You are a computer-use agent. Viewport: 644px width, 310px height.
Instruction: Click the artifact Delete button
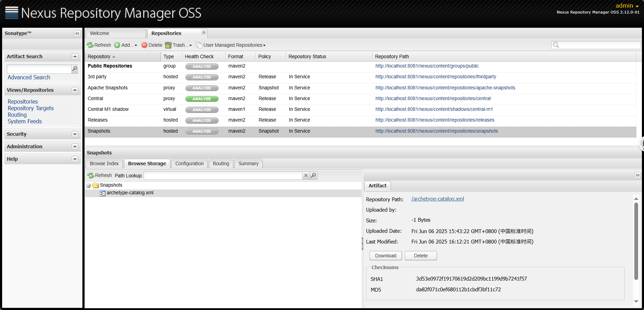click(x=421, y=256)
